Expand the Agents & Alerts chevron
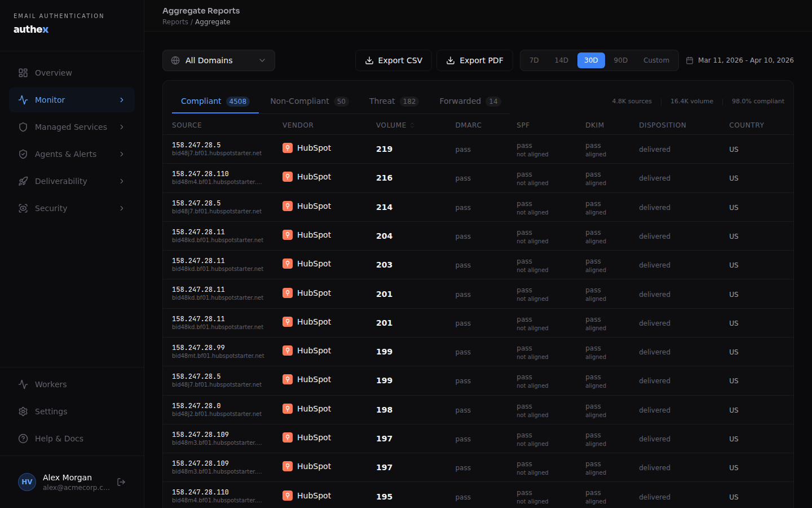Screen dimensions: 812x508 click(122, 154)
